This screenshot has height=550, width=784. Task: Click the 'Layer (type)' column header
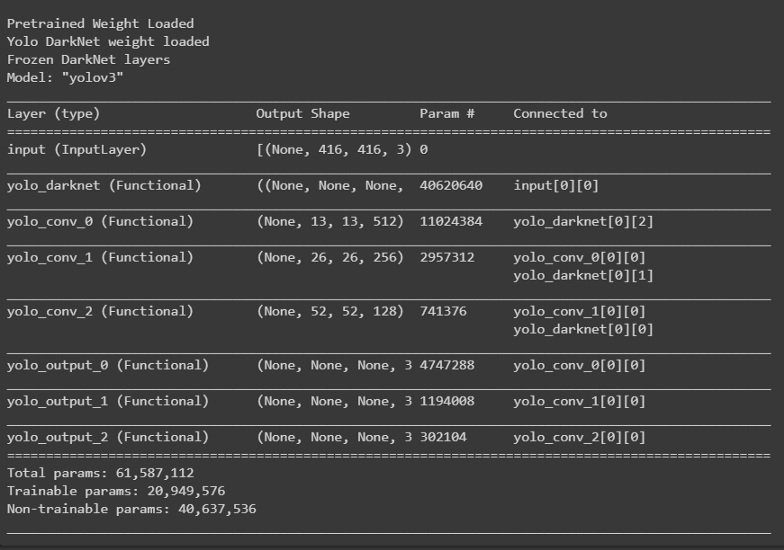(54, 114)
